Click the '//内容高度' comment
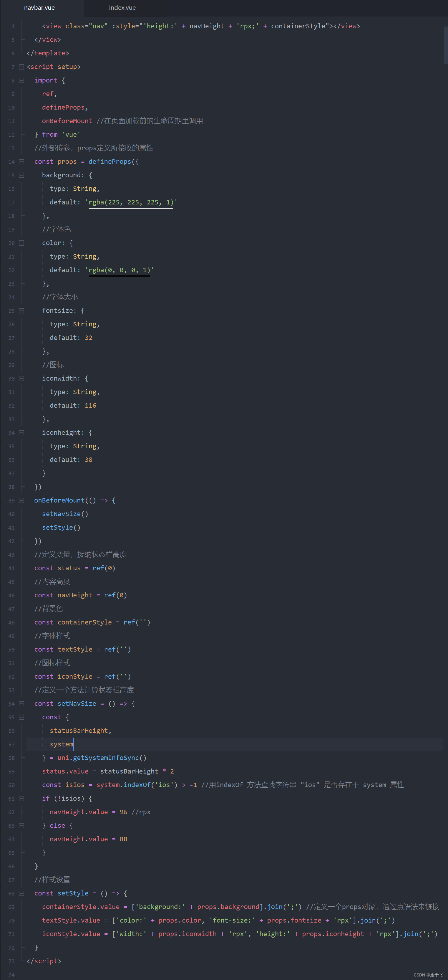448x980 pixels. (x=52, y=582)
